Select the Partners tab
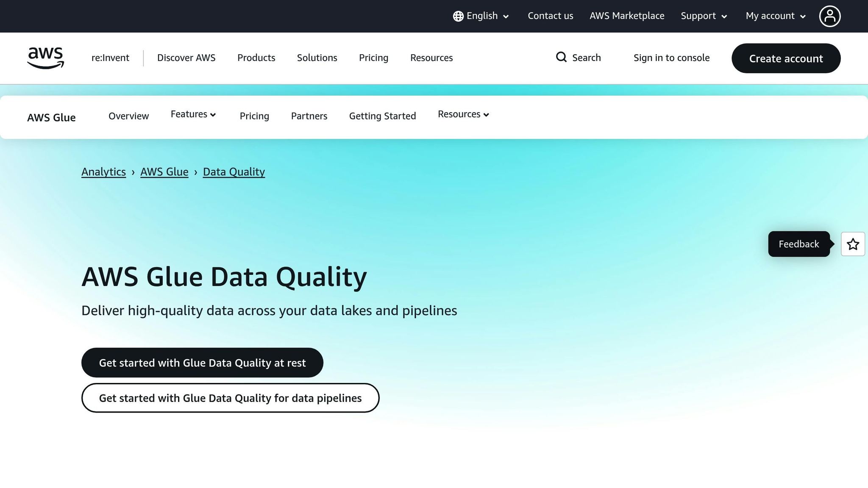The image size is (868, 488). pos(309,116)
